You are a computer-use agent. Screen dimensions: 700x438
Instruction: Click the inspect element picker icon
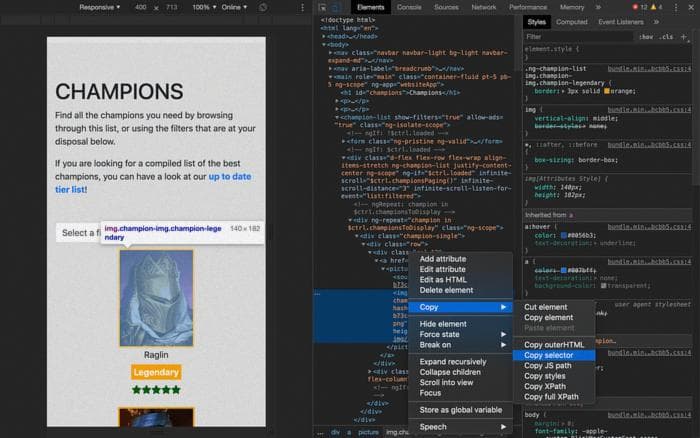[x=322, y=7]
